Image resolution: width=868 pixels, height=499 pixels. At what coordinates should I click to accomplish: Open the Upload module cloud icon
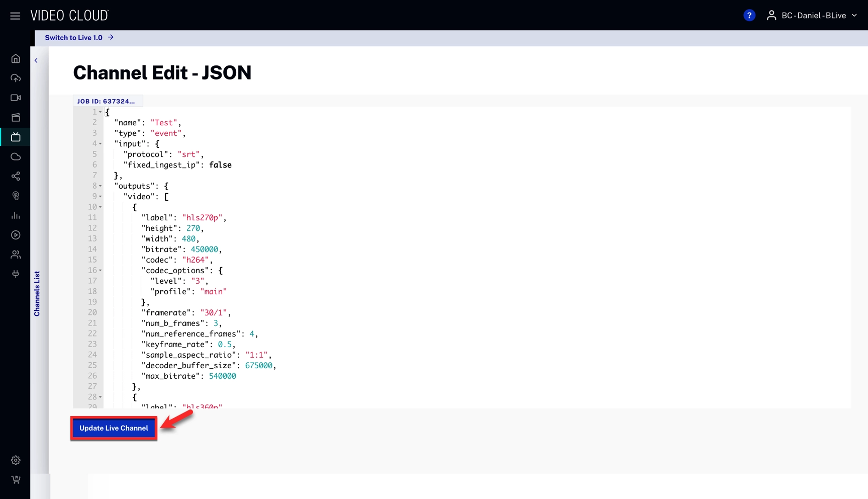coord(16,78)
